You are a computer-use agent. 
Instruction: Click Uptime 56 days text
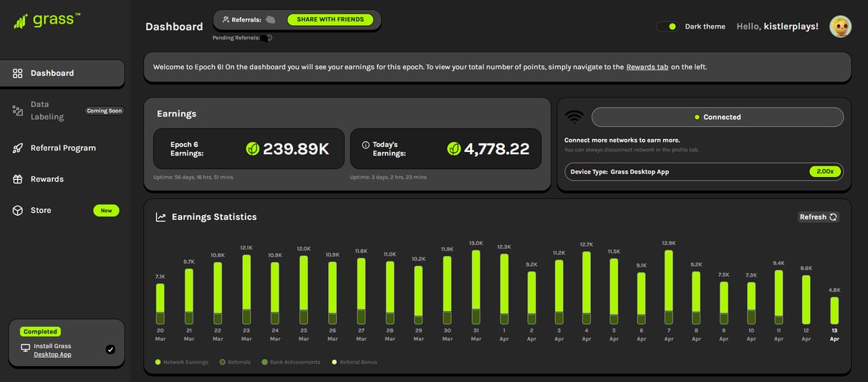(193, 177)
